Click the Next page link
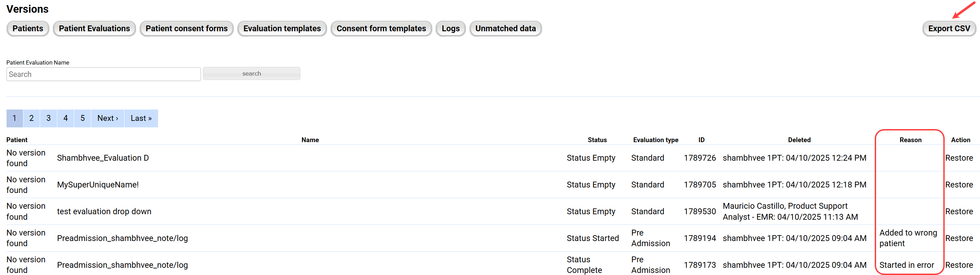Screen dimensions: 980x275 108,118
